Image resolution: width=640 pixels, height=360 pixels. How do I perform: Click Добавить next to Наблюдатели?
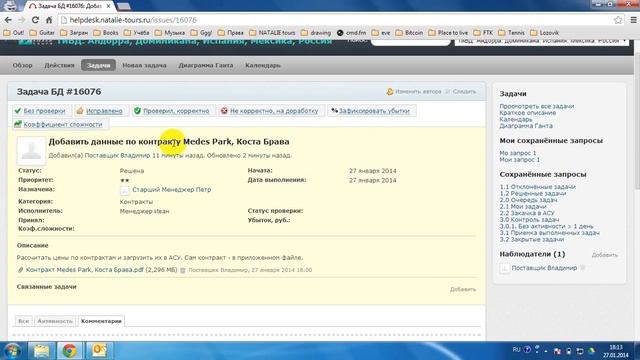(x=604, y=255)
